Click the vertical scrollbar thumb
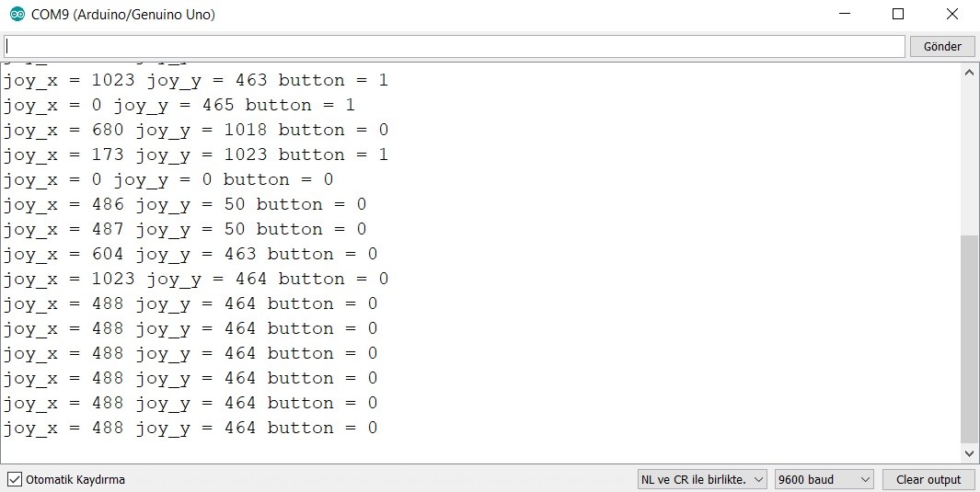The width and height of the screenshot is (980, 492). point(969,338)
